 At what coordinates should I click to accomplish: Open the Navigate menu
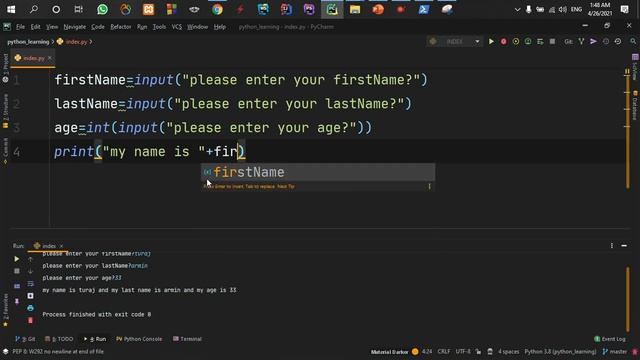pyautogui.click(x=75, y=27)
